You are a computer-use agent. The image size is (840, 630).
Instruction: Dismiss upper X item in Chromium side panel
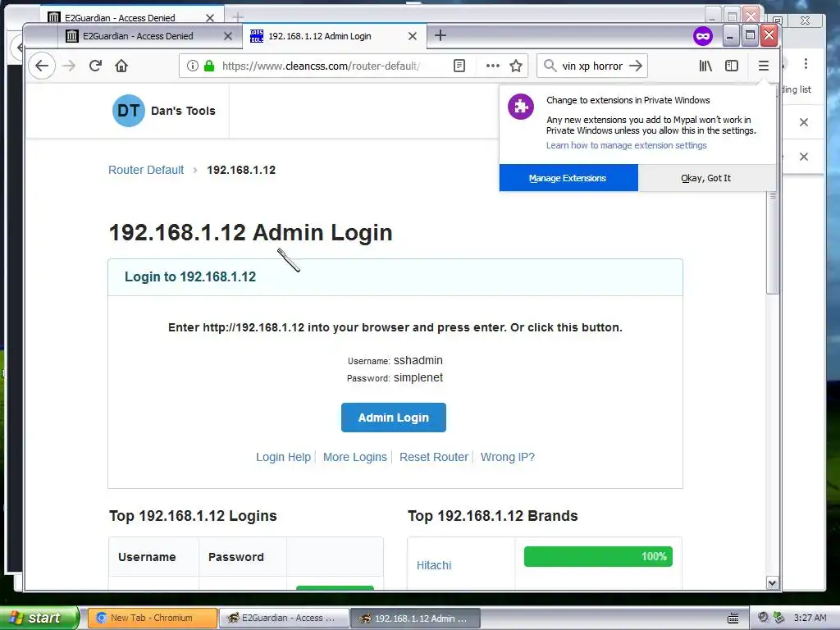coord(804,122)
